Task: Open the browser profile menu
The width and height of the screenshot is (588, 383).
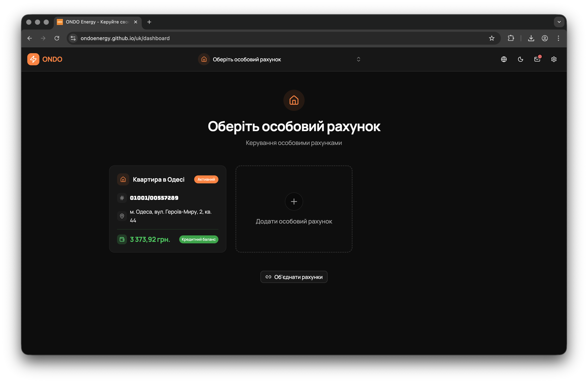Action: click(544, 38)
